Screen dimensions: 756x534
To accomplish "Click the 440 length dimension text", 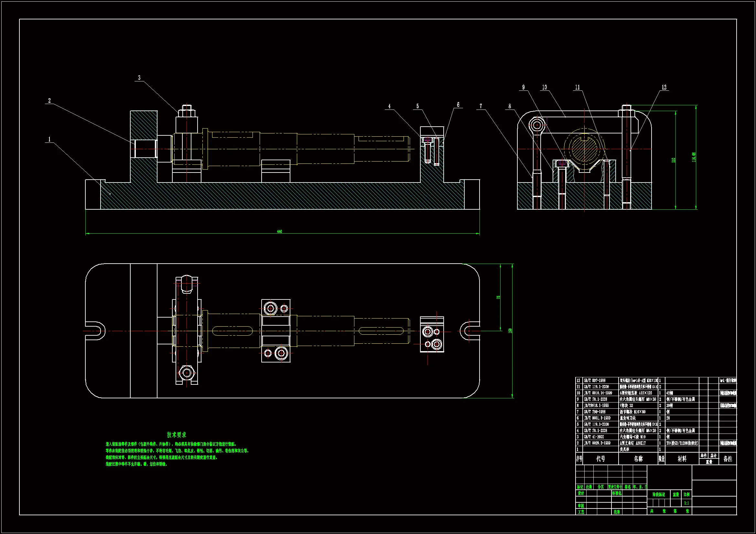I will pos(279,231).
